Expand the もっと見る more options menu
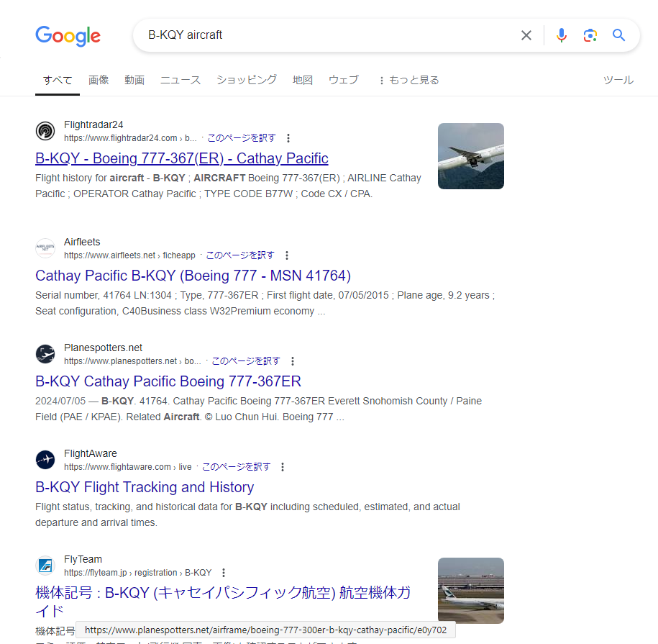This screenshot has height=644, width=658. (x=408, y=80)
